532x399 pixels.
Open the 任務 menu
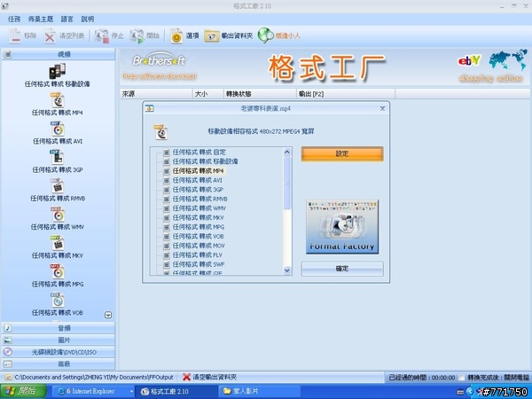14,19
